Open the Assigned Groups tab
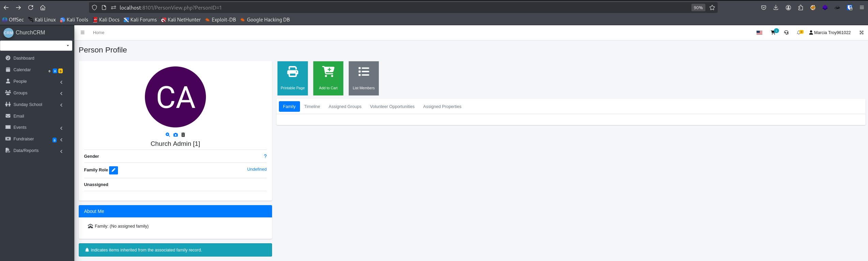This screenshot has height=261, width=868. click(345, 107)
